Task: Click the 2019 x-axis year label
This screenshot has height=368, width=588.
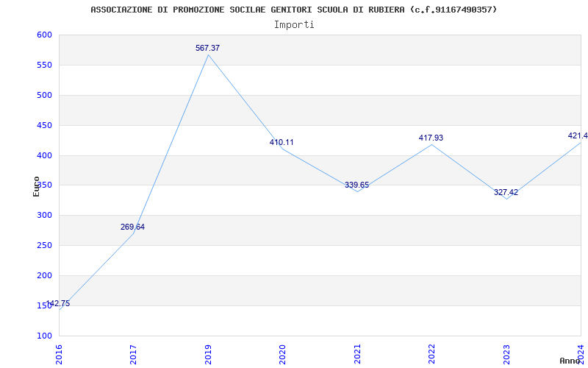Action: pyautogui.click(x=208, y=354)
